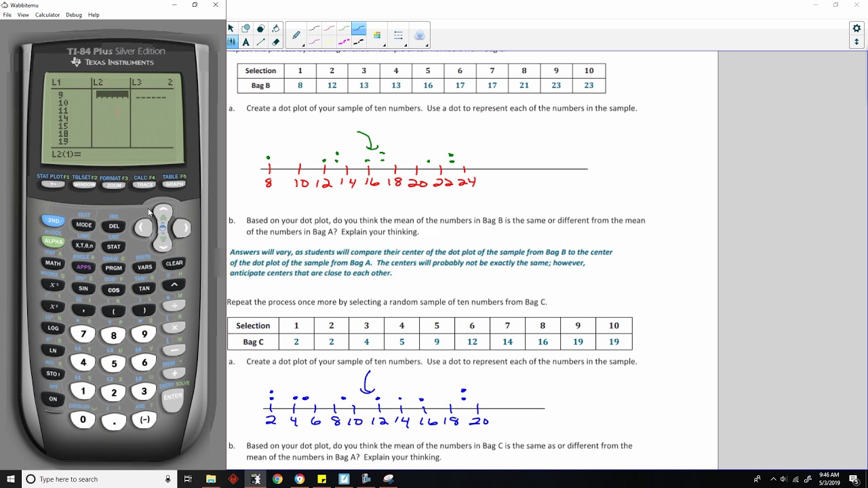Select the Line tool

pos(260,42)
